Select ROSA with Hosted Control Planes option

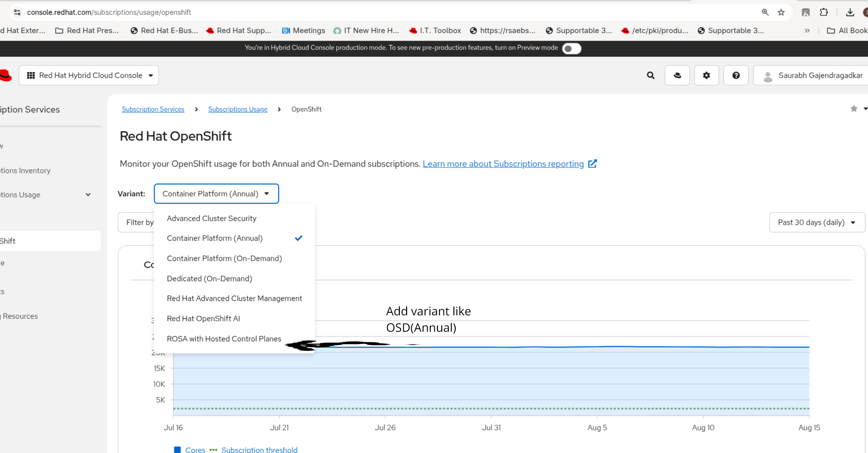point(224,338)
